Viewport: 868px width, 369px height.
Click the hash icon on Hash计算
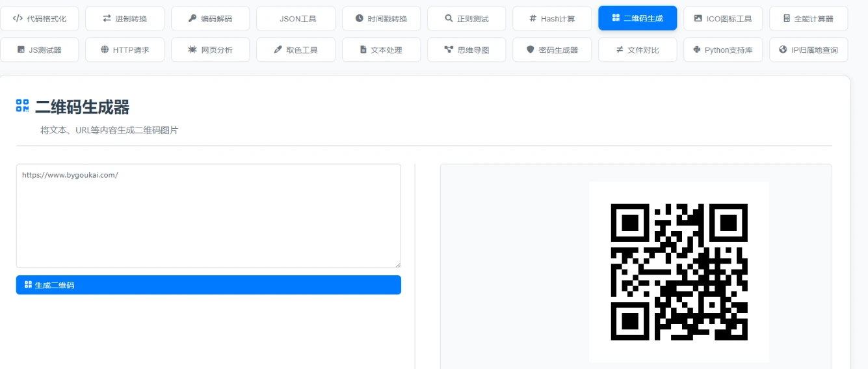click(533, 19)
